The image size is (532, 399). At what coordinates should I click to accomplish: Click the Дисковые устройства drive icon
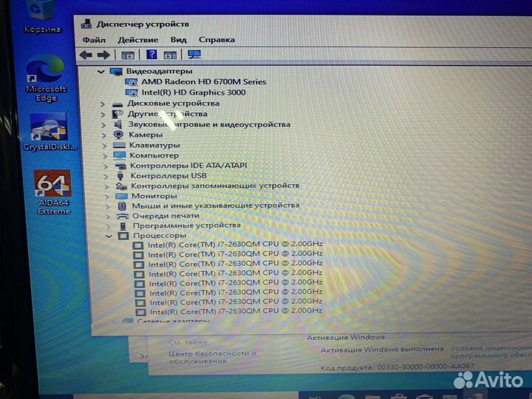tap(117, 104)
